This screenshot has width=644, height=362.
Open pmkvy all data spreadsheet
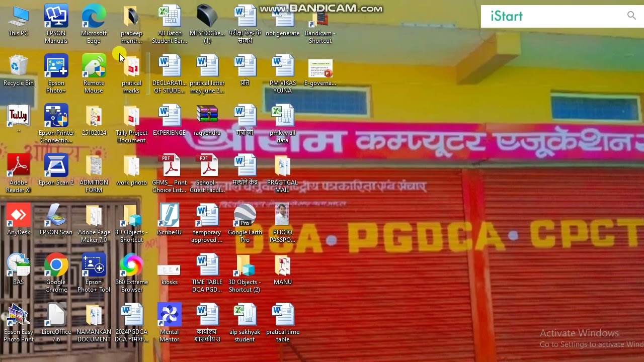click(x=282, y=124)
